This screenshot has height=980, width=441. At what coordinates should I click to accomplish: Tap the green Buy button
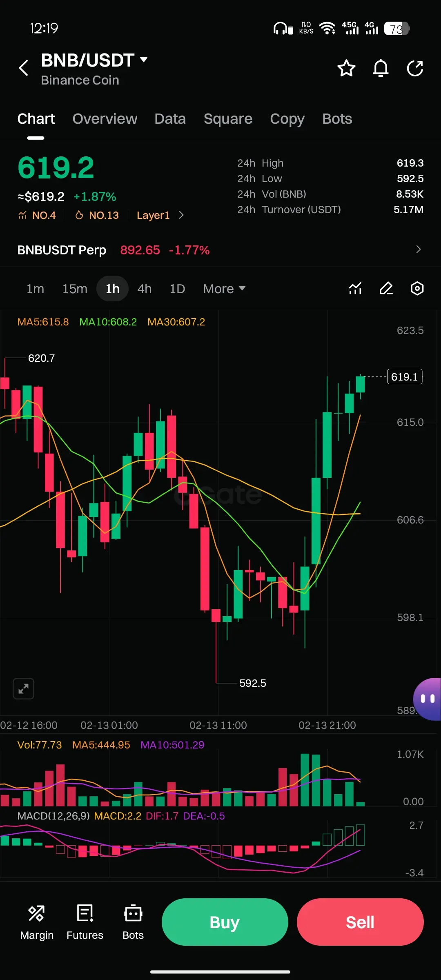[225, 922]
